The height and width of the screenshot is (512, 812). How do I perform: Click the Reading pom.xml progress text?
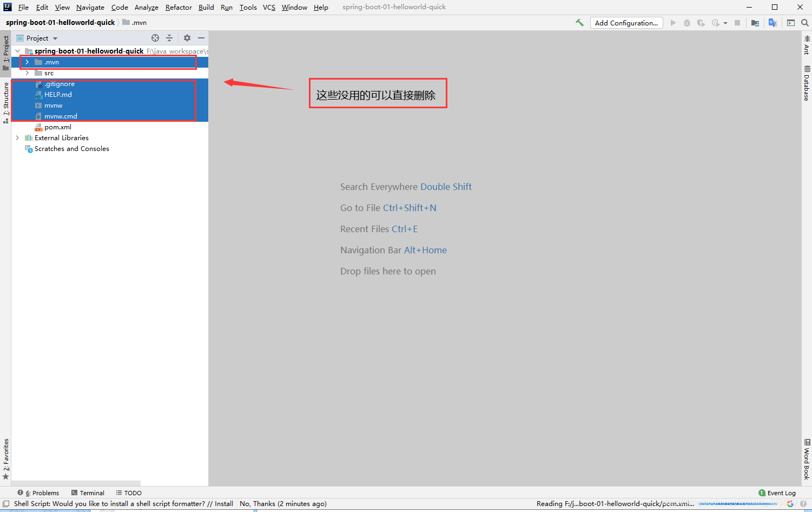tap(615, 503)
